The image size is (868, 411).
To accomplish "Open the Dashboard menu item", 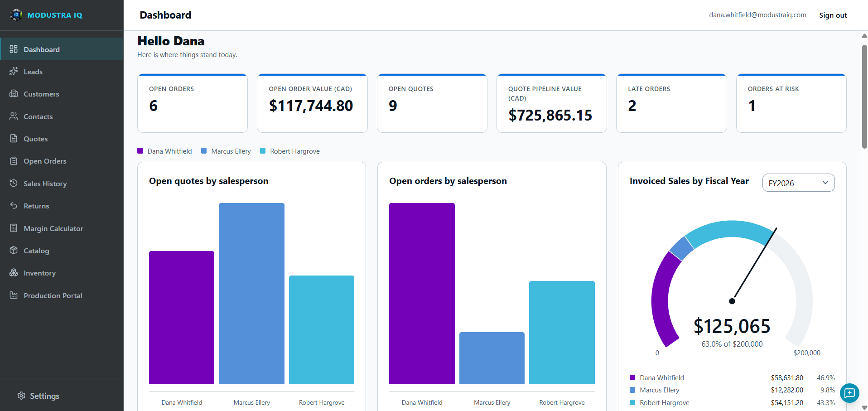I will [x=62, y=49].
